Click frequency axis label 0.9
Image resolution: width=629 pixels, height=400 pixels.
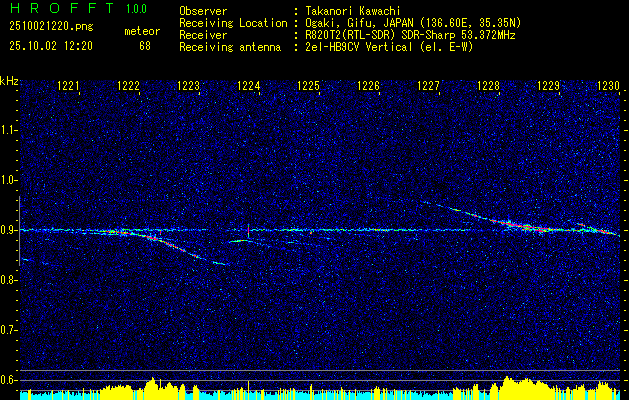pos(7,230)
